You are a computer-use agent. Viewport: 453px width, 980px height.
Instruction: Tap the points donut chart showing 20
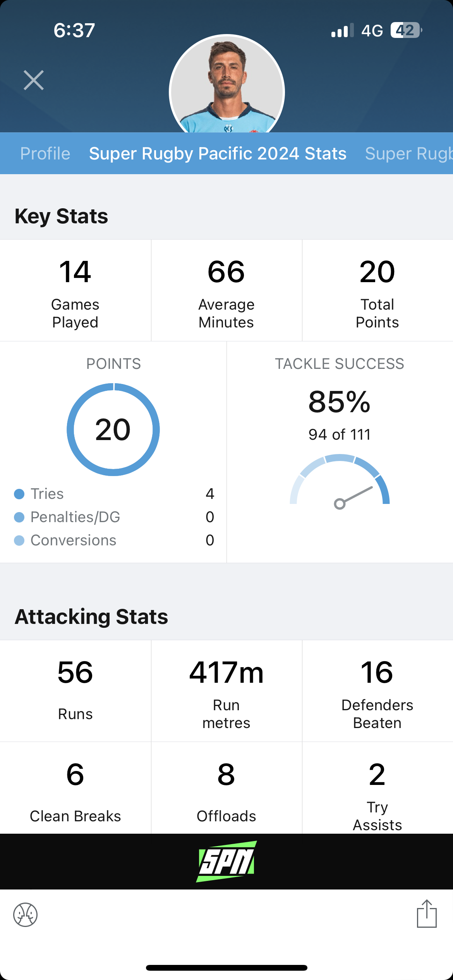coord(113,430)
